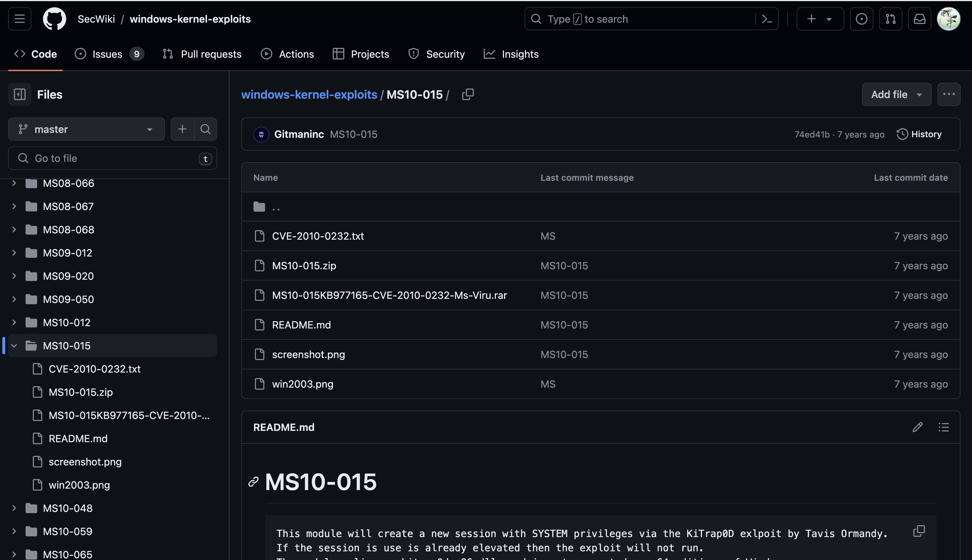
Task: Open the notifications inbox icon
Action: [x=920, y=19]
